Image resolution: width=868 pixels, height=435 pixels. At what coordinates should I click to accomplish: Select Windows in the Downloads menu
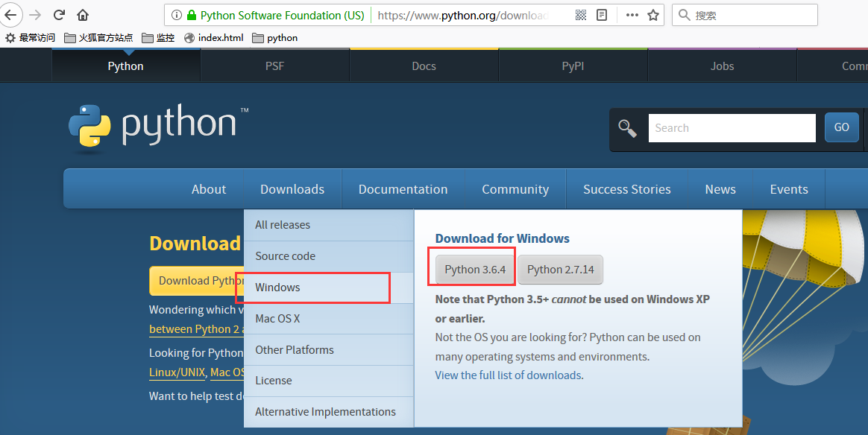point(277,288)
